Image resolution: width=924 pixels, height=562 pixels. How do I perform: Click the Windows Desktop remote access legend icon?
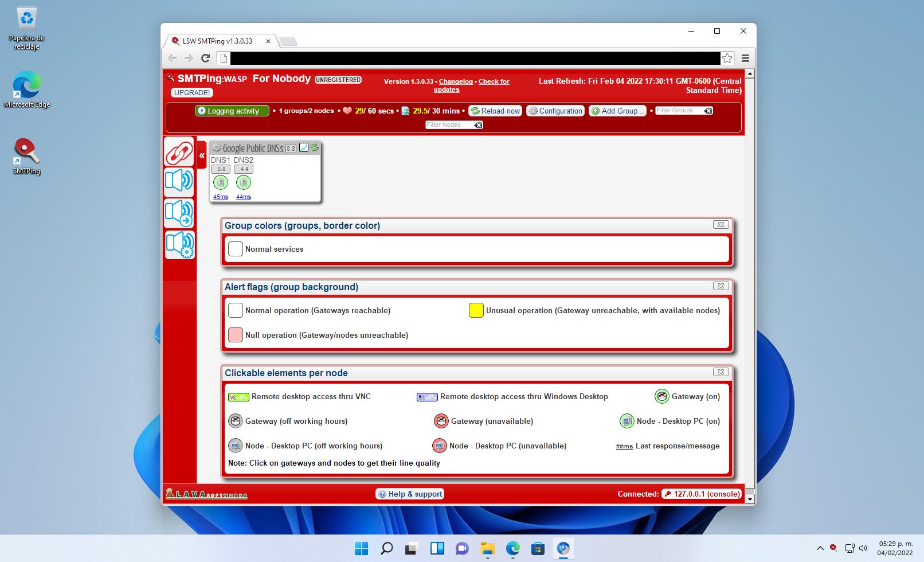pyautogui.click(x=427, y=397)
